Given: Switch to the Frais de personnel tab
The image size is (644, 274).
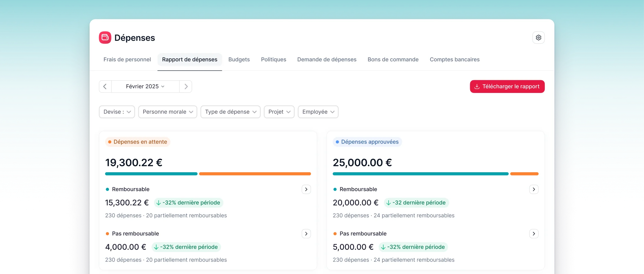Looking at the screenshot, I should [127, 60].
